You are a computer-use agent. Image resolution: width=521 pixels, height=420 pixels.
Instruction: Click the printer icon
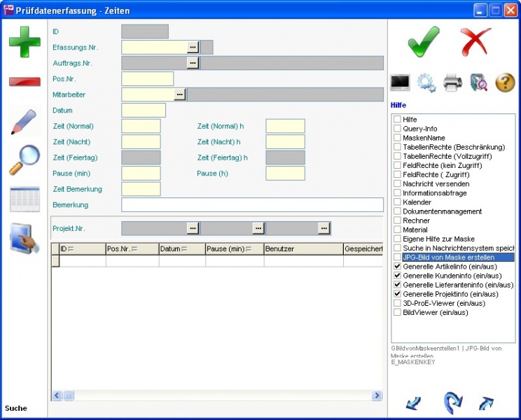[x=452, y=83]
